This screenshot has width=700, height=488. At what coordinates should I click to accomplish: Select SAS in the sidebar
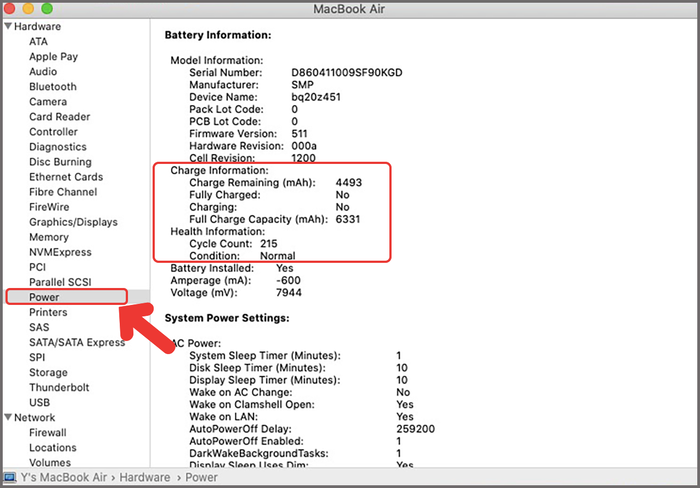[x=39, y=327]
